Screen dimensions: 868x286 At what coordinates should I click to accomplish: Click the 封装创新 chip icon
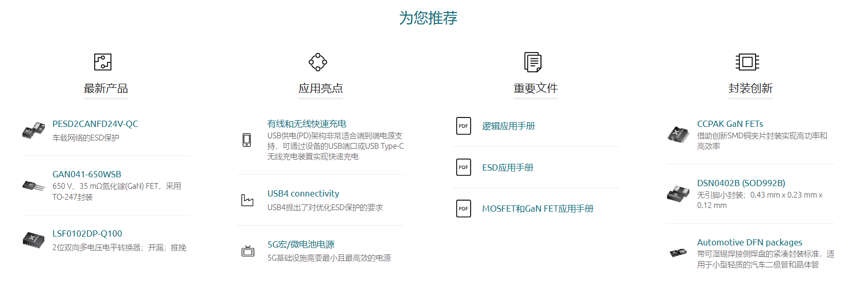747,62
